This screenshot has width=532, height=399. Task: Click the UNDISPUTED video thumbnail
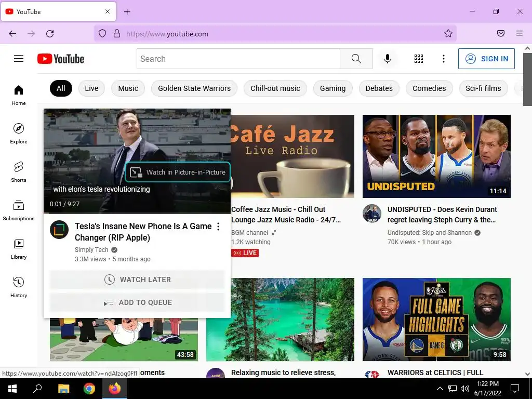point(436,156)
